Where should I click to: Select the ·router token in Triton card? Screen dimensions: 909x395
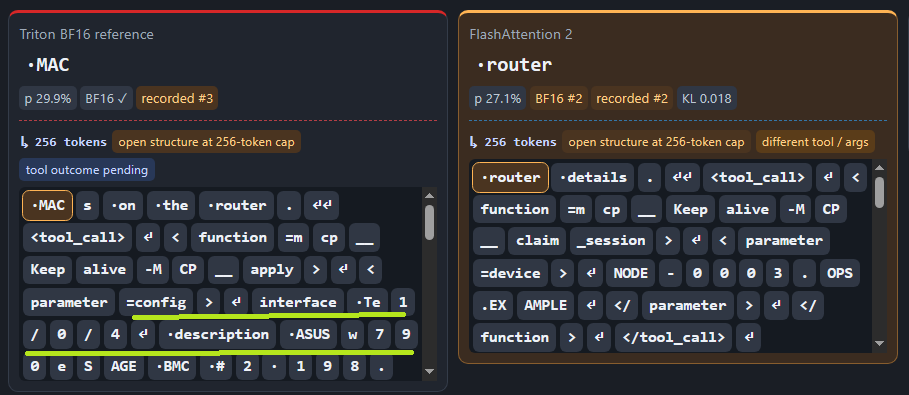pos(237,205)
